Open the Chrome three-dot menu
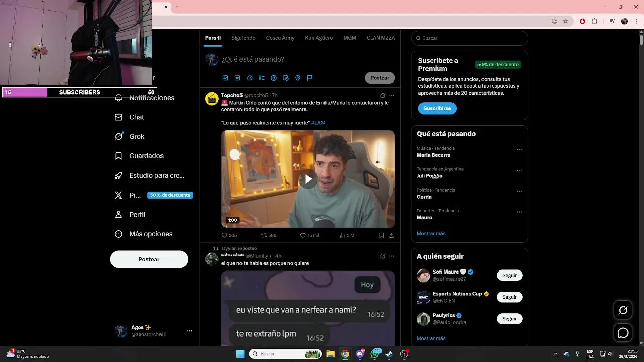The width and height of the screenshot is (644, 362). [x=636, y=21]
